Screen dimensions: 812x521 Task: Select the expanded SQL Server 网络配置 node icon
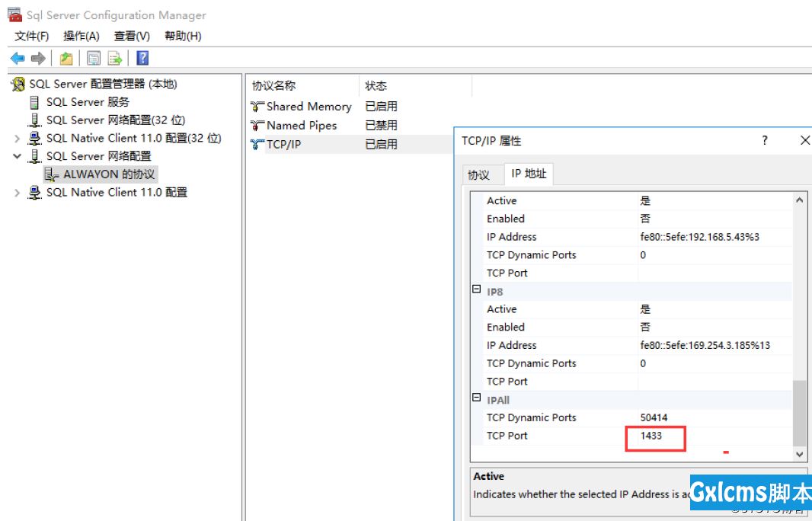click(34, 156)
